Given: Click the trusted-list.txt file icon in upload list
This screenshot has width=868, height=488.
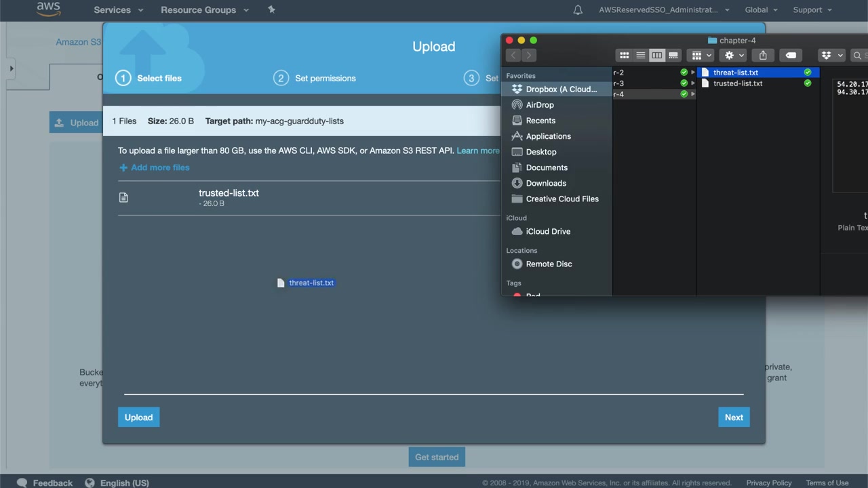Looking at the screenshot, I should click(123, 197).
